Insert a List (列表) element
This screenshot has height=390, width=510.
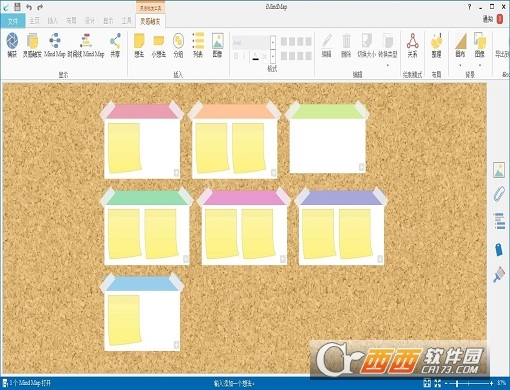tap(198, 41)
